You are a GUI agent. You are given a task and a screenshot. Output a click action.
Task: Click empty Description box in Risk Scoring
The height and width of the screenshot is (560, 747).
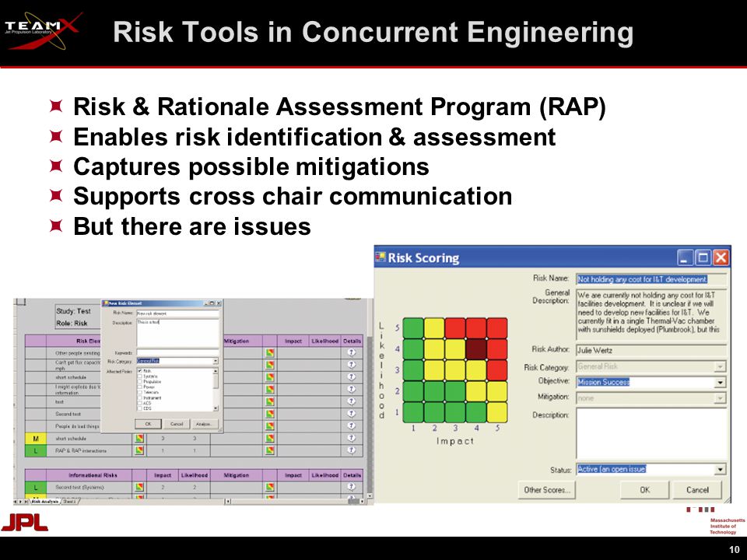point(651,433)
